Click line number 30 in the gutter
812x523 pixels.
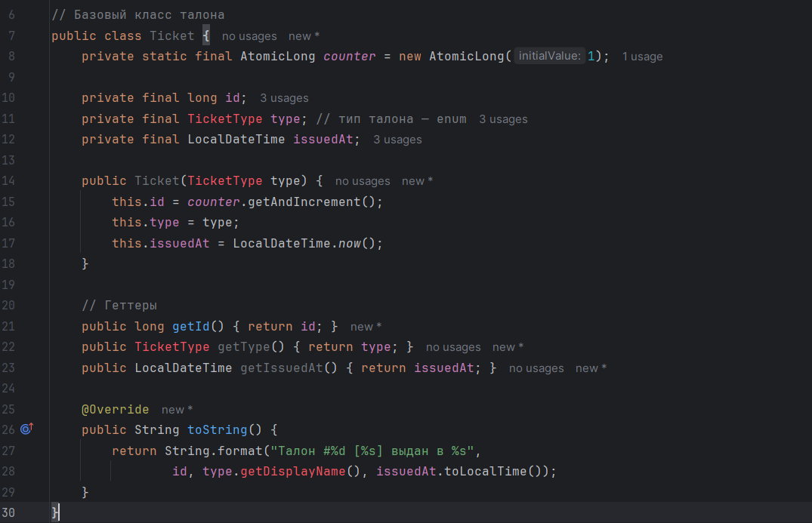tap(8, 512)
